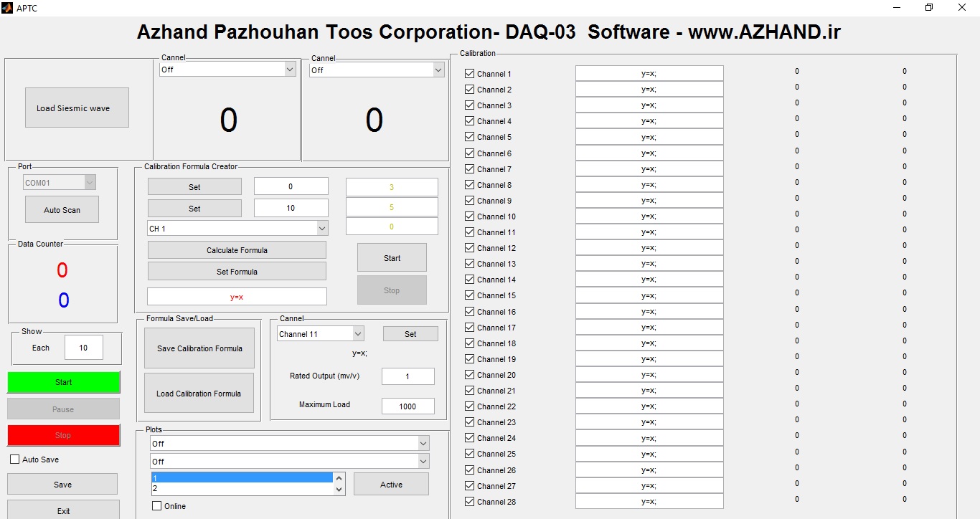Open the second Cannel dropdown near Calibration panel
This screenshot has width=980, height=519.
coord(377,70)
